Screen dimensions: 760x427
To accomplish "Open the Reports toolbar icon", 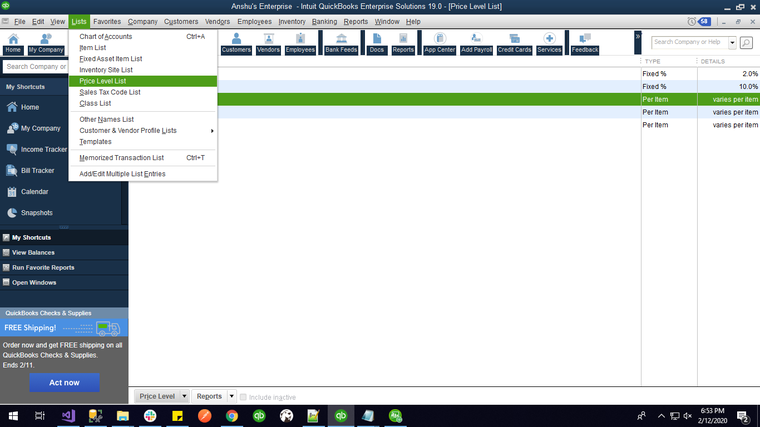I will tap(403, 43).
